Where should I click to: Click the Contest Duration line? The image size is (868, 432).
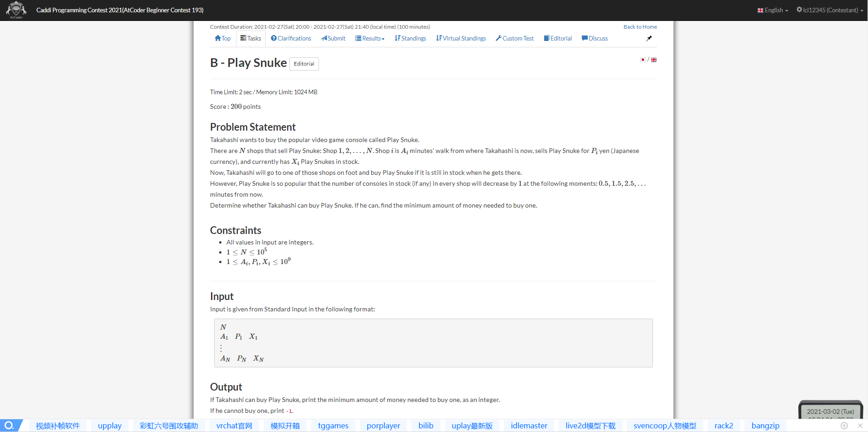point(320,27)
